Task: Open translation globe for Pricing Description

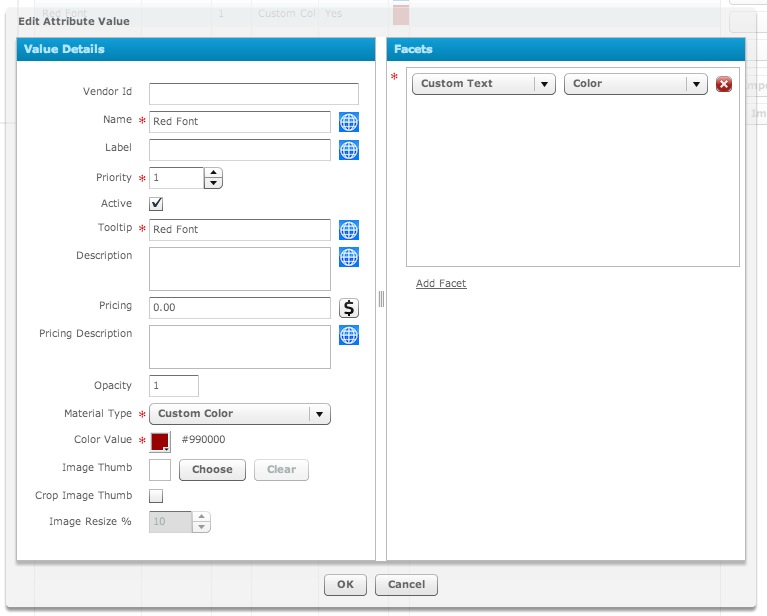Action: tap(349, 335)
